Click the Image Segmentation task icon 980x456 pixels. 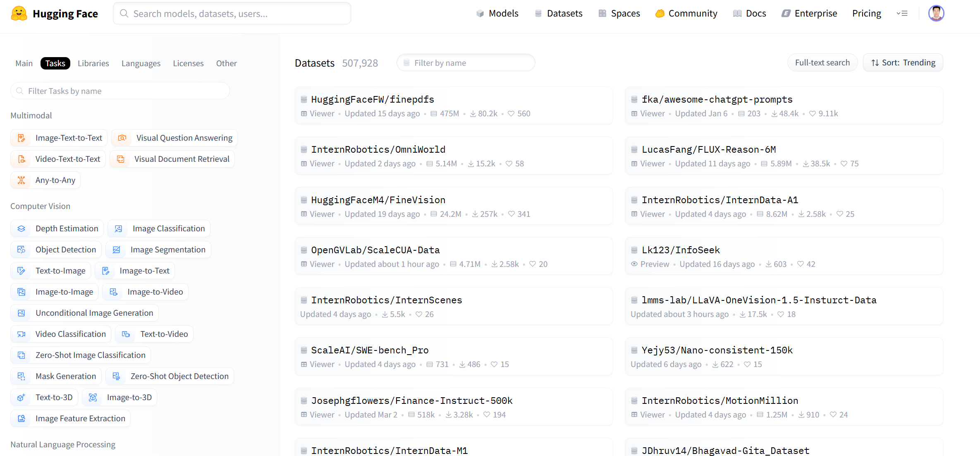click(117, 250)
